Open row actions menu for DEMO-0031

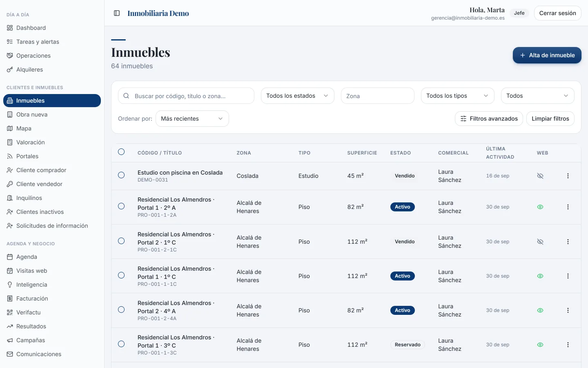click(568, 176)
